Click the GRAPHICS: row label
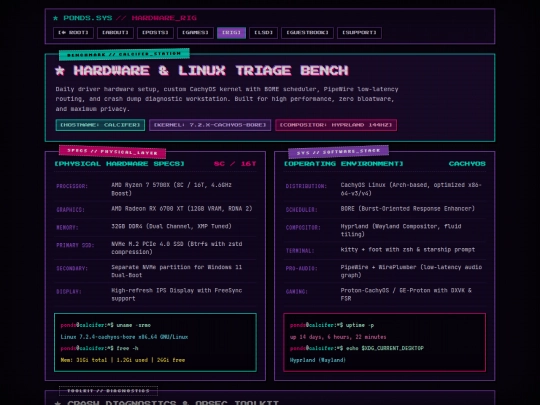The image size is (540, 405). pyautogui.click(x=70, y=210)
